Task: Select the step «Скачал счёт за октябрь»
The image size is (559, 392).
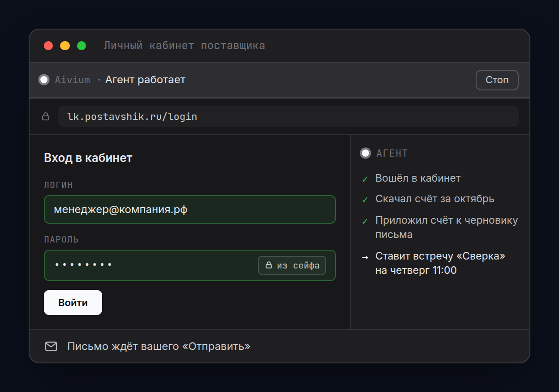Action: (x=435, y=199)
